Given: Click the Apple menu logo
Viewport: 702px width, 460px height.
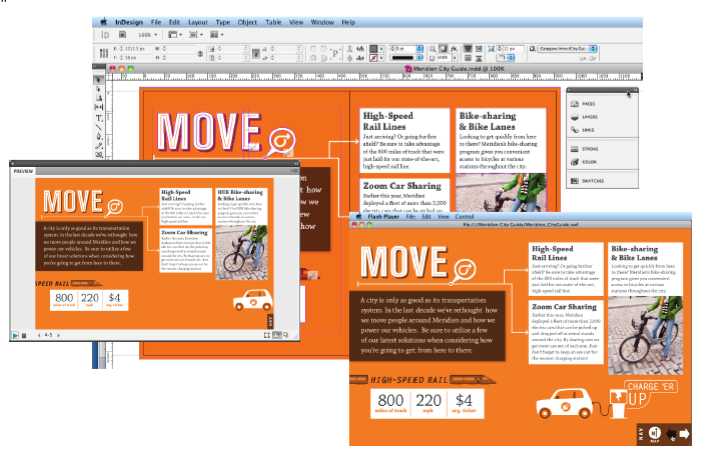Looking at the screenshot, I should pos(105,21).
